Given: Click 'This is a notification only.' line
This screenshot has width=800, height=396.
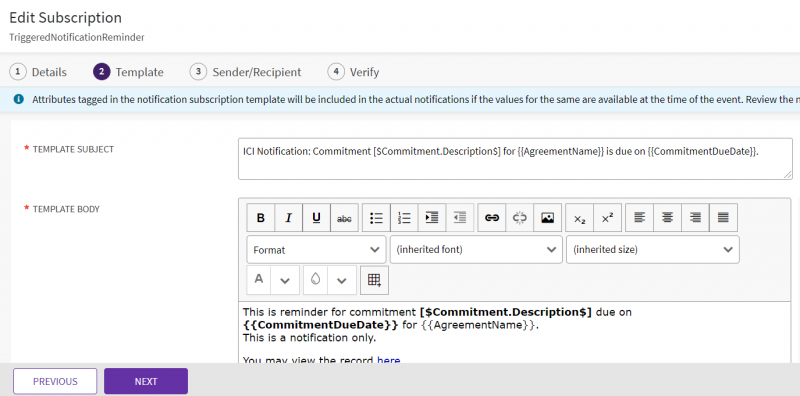Looking at the screenshot, I should pos(309,337).
